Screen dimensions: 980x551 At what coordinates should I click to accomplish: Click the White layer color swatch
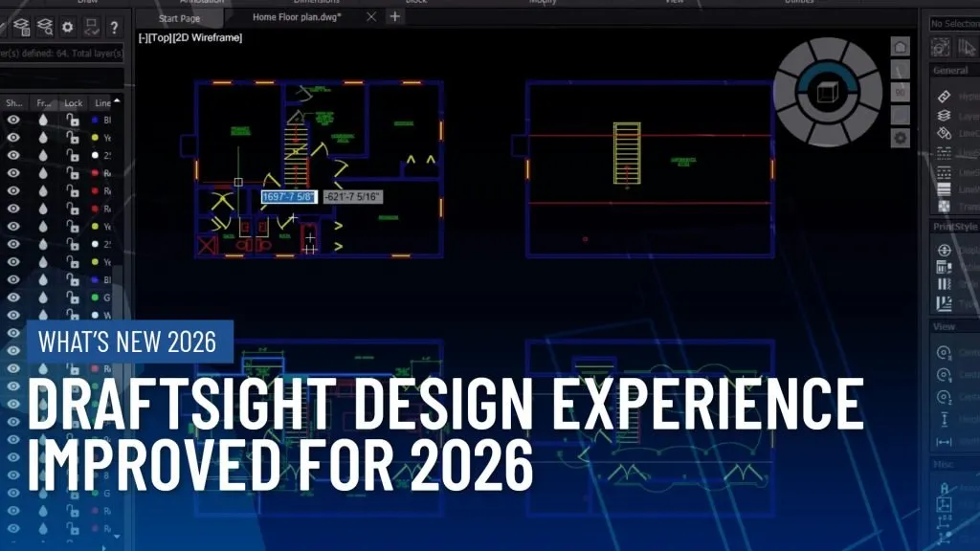(95, 315)
